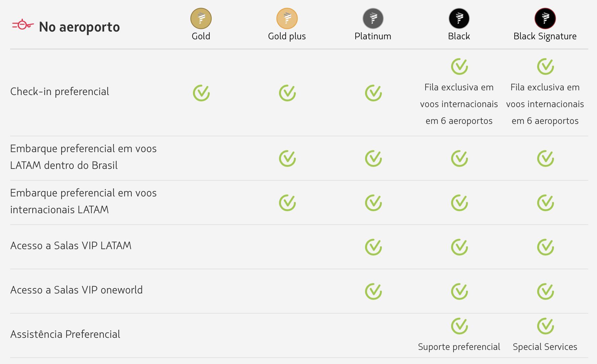Click the red airplane icon beside No aeroporto
This screenshot has width=597, height=364.
[x=23, y=25]
